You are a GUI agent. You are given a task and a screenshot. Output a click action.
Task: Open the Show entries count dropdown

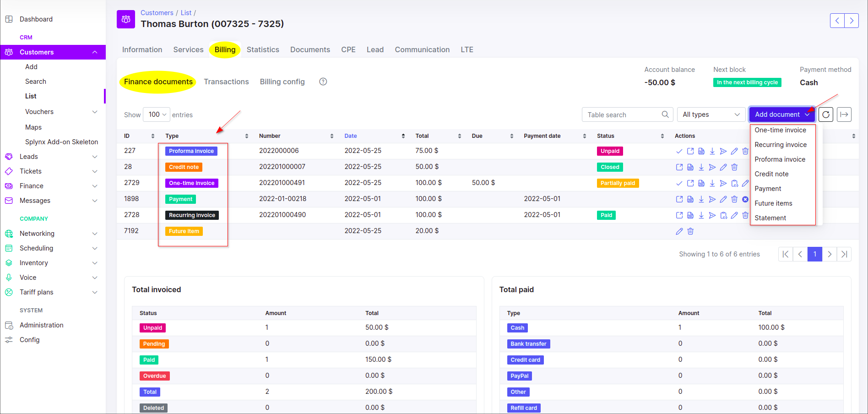157,114
